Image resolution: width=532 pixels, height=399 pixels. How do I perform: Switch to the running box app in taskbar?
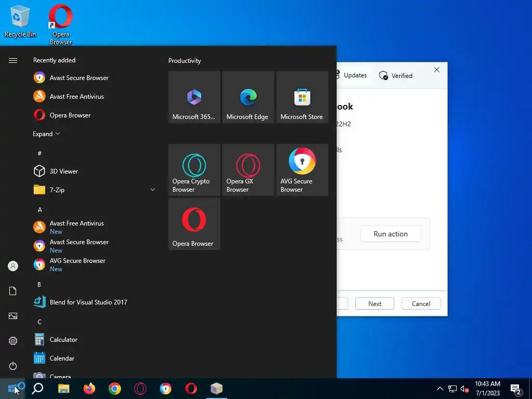[x=217, y=389]
